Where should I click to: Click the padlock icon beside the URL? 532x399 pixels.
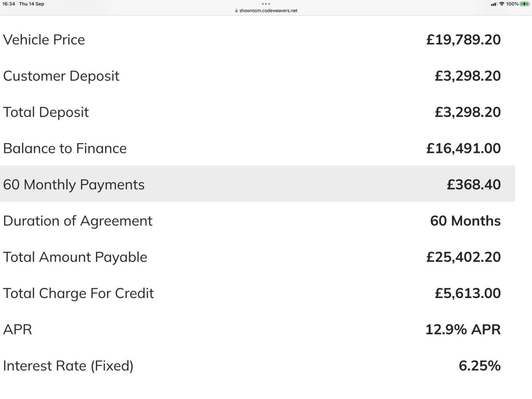236,11
